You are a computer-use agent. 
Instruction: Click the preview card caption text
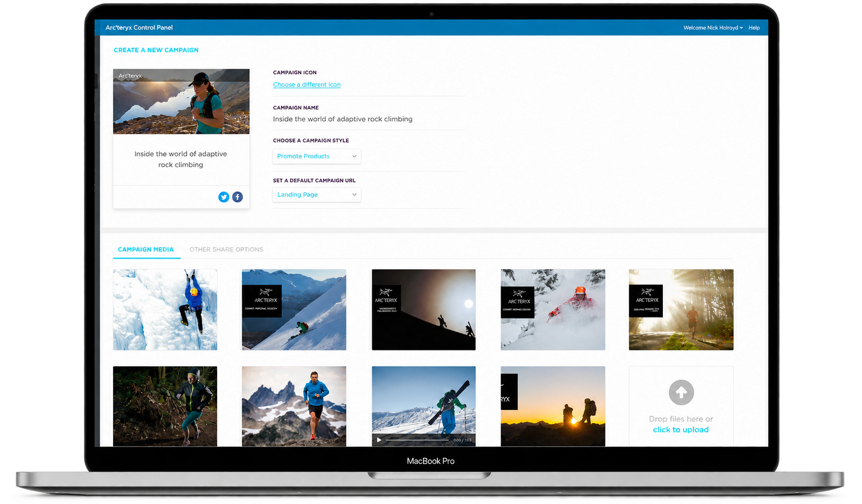tap(181, 159)
